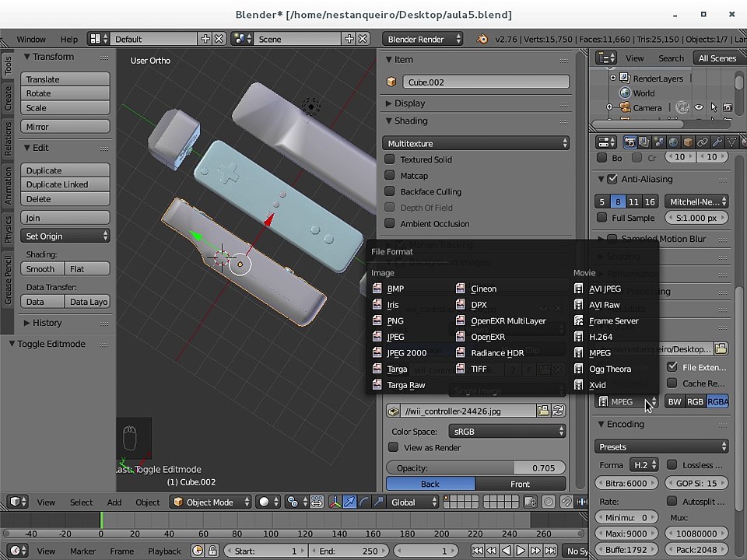The height and width of the screenshot is (560, 747).
Task: Open the Render properties tab (camera icon)
Action: tap(630, 142)
